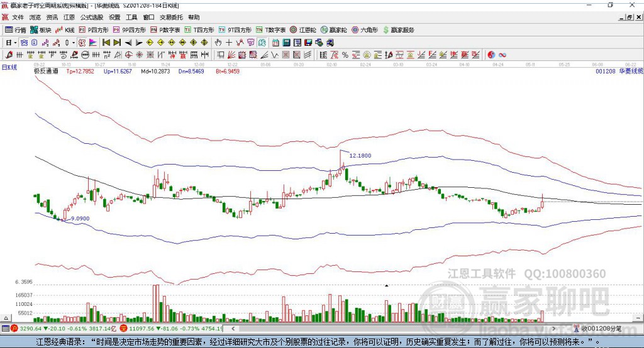Screen dimensions: 644x348
Task: Select the crosshair cursor tool
Action: pyautogui.click(x=229, y=43)
